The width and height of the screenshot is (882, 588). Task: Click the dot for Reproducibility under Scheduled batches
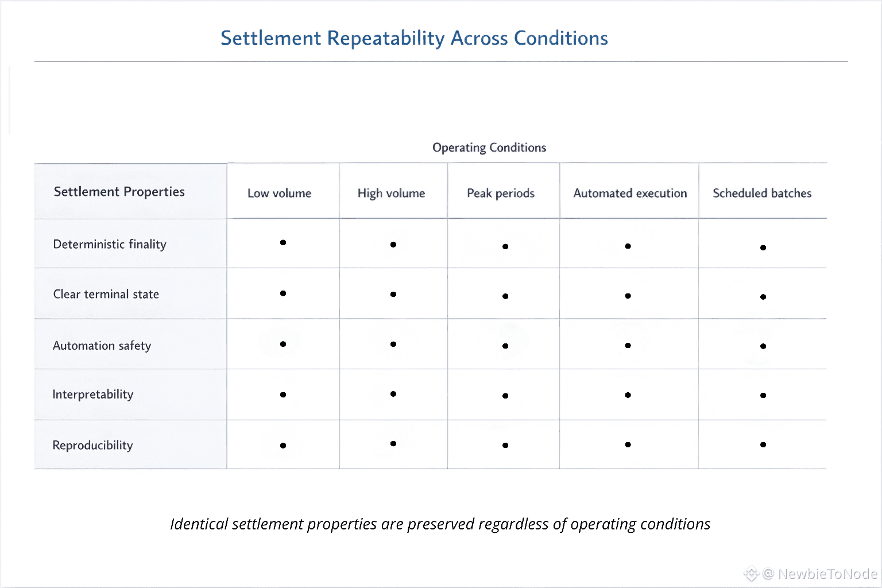coord(763,444)
